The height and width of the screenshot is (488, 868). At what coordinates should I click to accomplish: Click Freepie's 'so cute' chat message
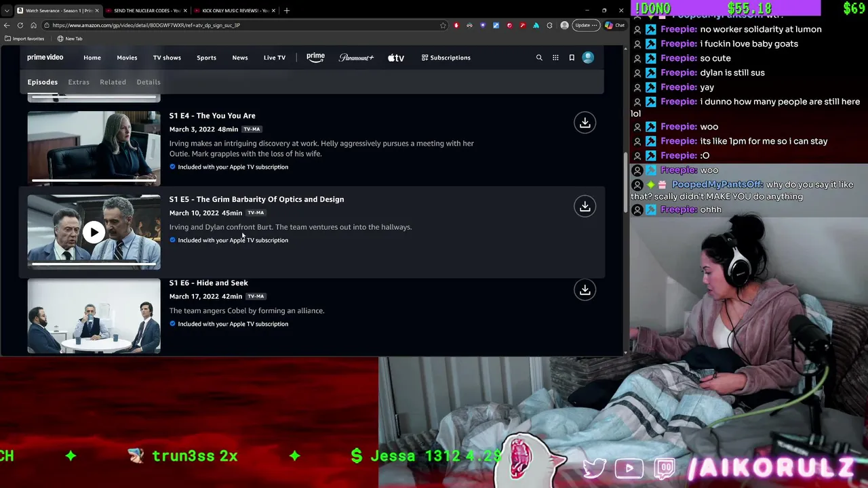[715, 58]
